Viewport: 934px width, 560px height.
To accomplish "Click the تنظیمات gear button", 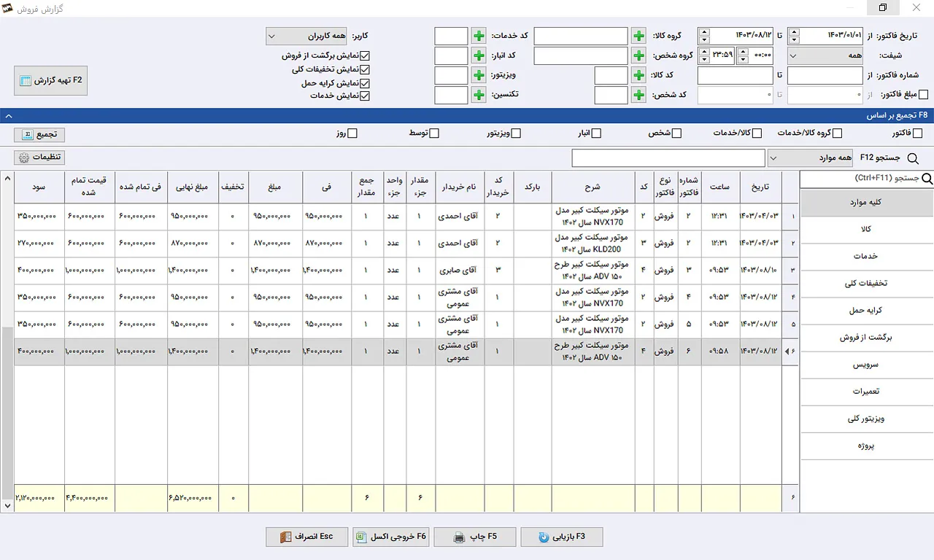I will click(x=39, y=157).
